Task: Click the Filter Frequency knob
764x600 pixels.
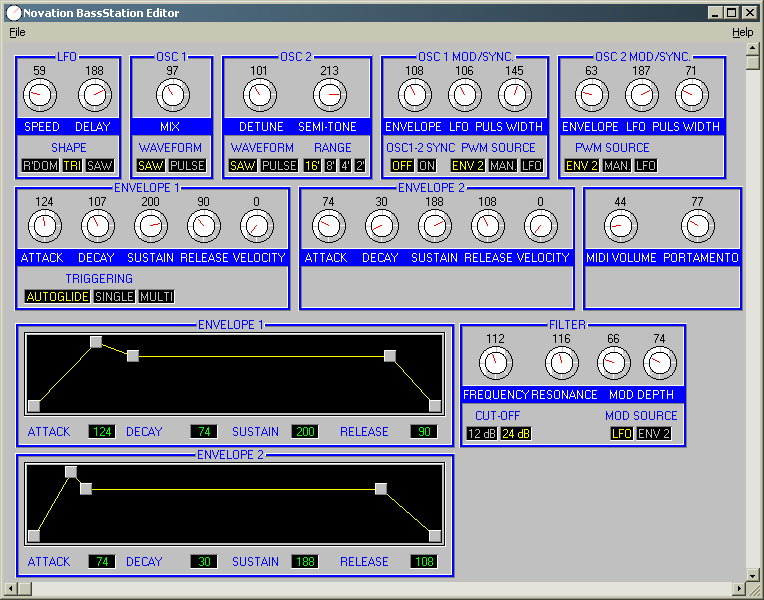Action: tap(495, 364)
